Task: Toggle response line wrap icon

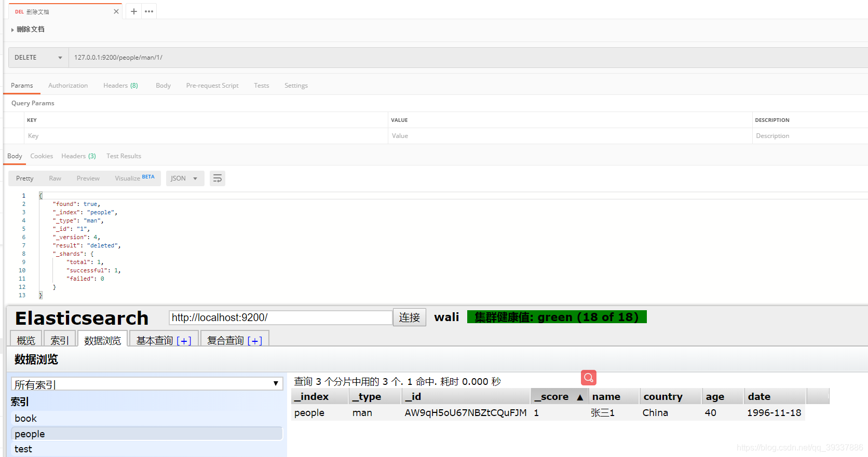Action: [218, 178]
